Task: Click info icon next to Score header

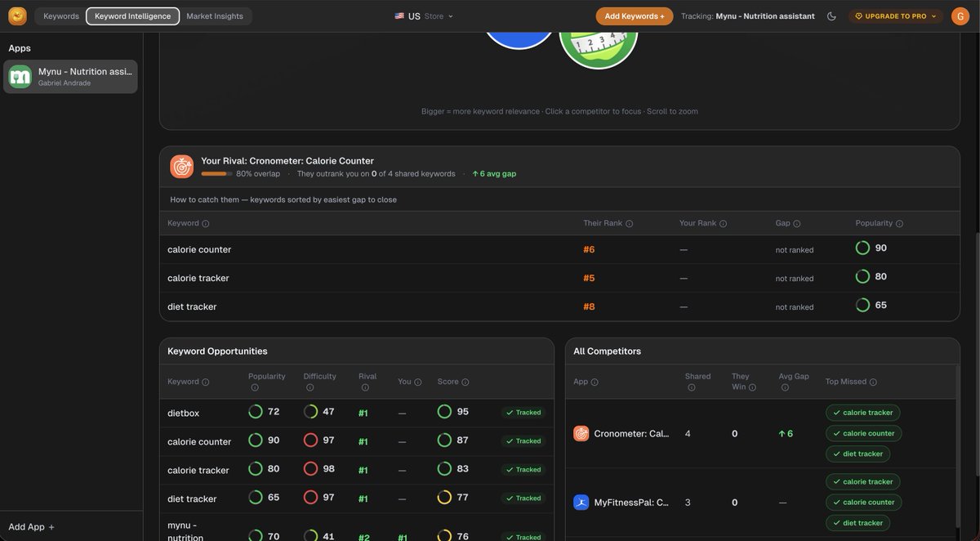Action: tap(465, 382)
